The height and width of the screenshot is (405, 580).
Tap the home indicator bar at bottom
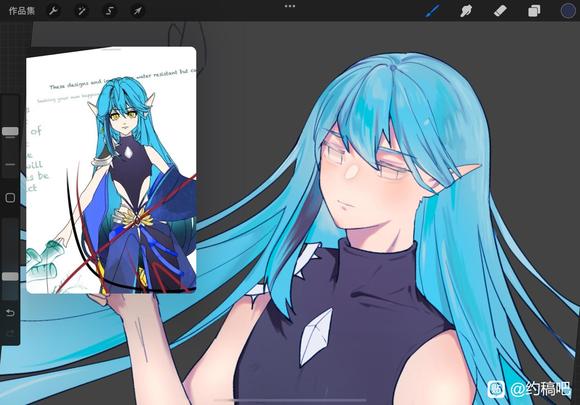point(290,399)
